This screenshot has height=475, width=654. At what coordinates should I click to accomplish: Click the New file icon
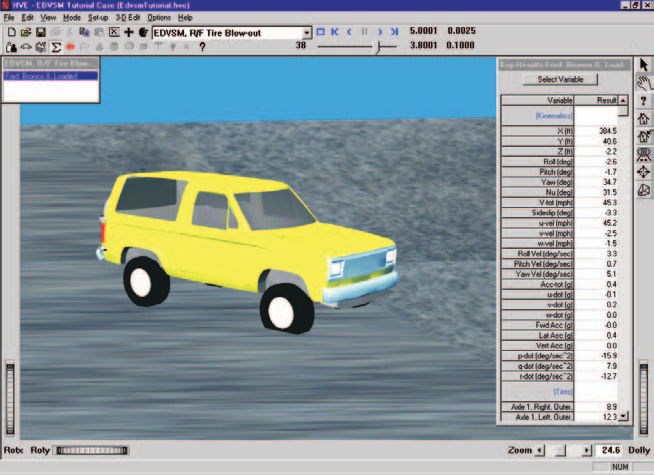(12, 32)
